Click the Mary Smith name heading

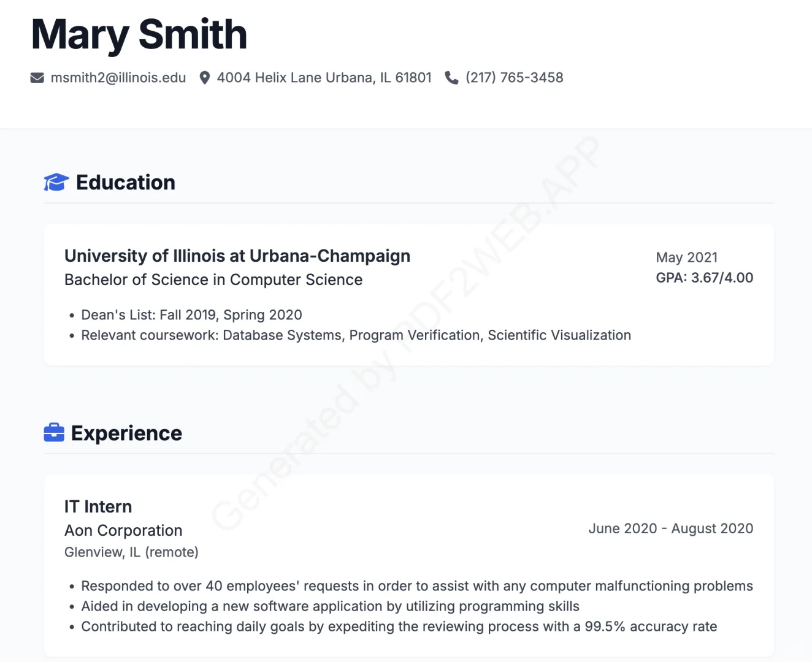point(139,34)
